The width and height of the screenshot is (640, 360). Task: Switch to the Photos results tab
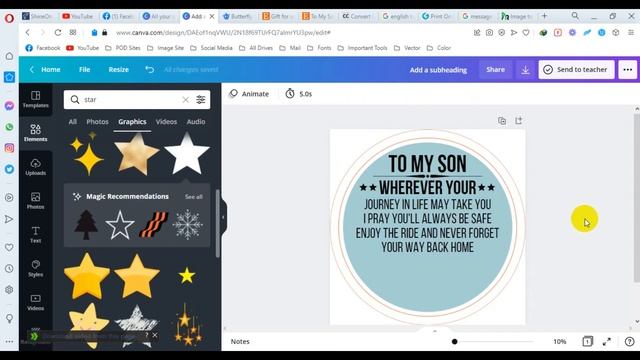(x=97, y=122)
